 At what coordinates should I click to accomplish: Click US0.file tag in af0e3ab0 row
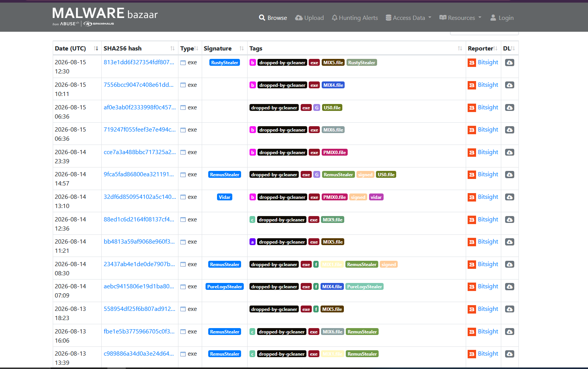[x=332, y=108]
